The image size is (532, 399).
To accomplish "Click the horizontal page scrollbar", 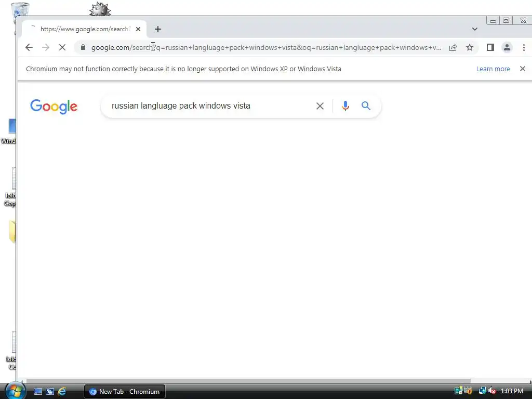I will [x=248, y=381].
